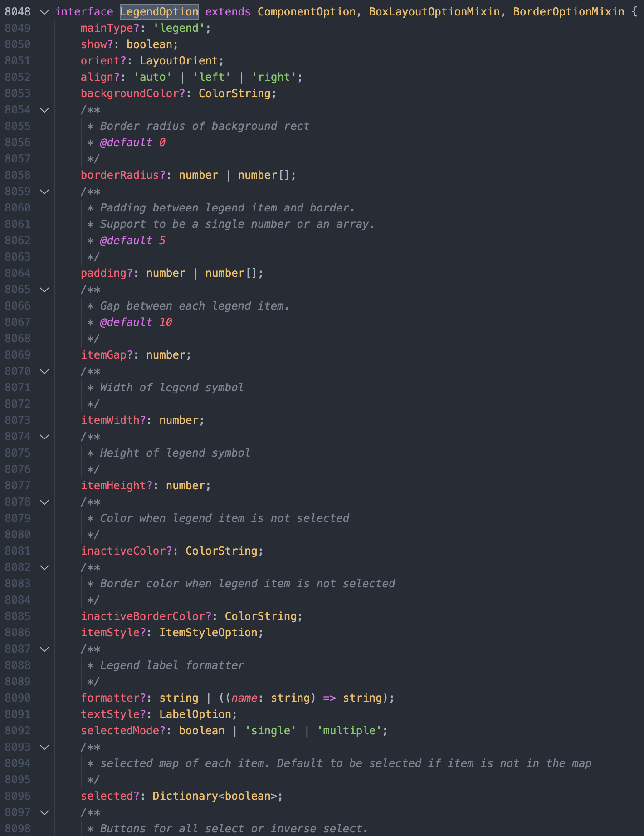Click the LayoutOrient type
The height and width of the screenshot is (836, 644).
(179, 61)
